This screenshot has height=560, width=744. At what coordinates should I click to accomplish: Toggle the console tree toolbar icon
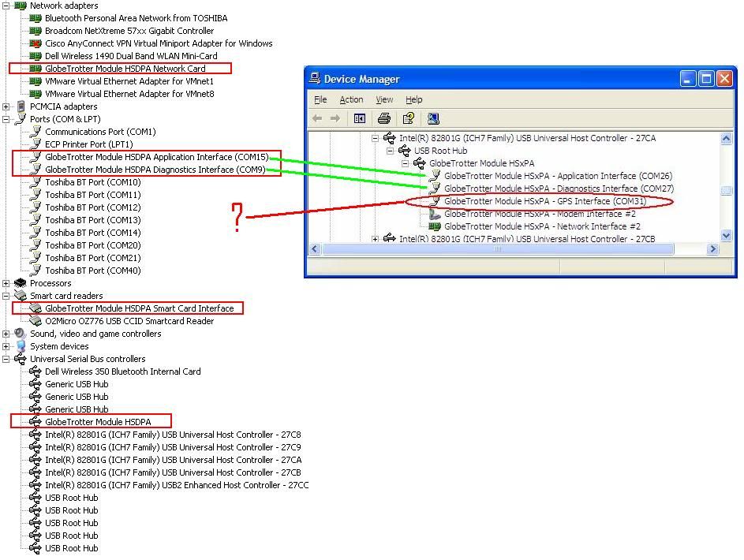(360, 118)
